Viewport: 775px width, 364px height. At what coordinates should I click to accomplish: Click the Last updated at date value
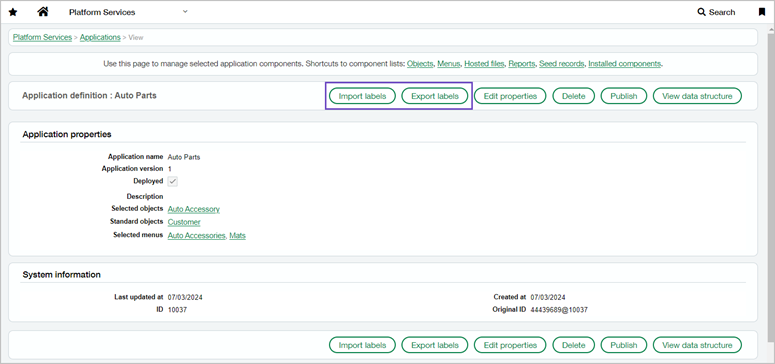coord(185,297)
